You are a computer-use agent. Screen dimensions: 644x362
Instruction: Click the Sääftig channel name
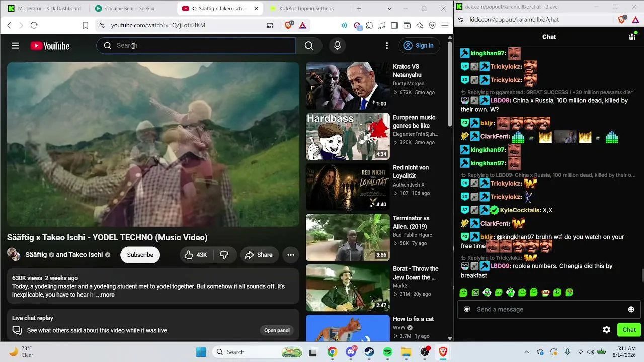pos(37,255)
